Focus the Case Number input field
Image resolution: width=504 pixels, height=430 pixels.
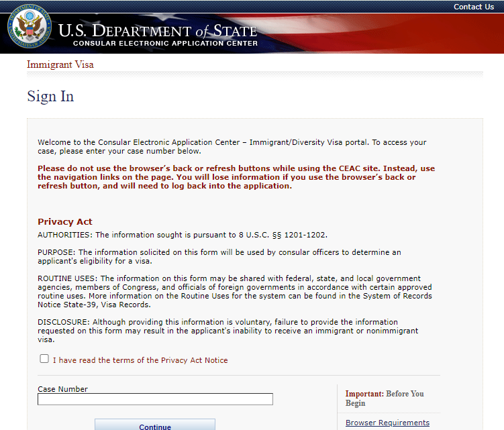[155, 399]
